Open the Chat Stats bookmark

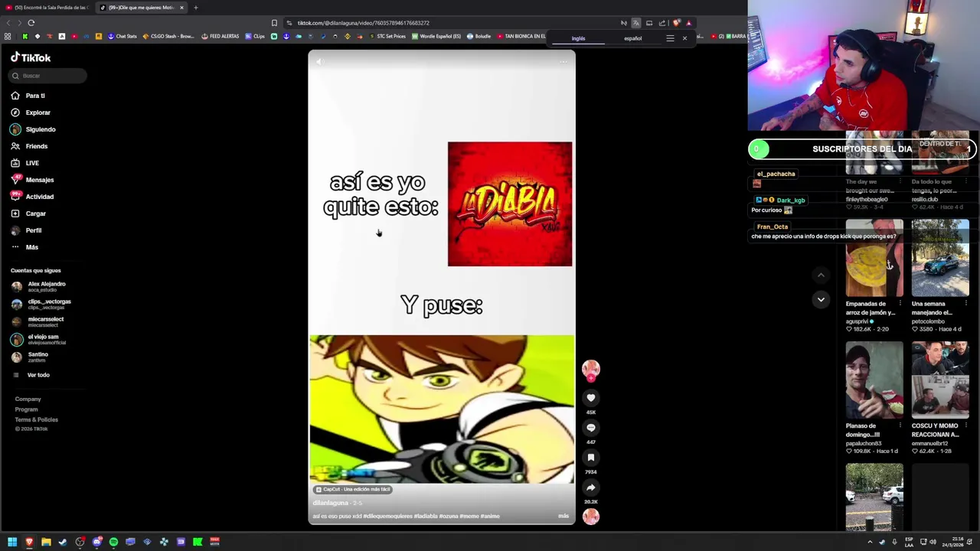point(122,36)
